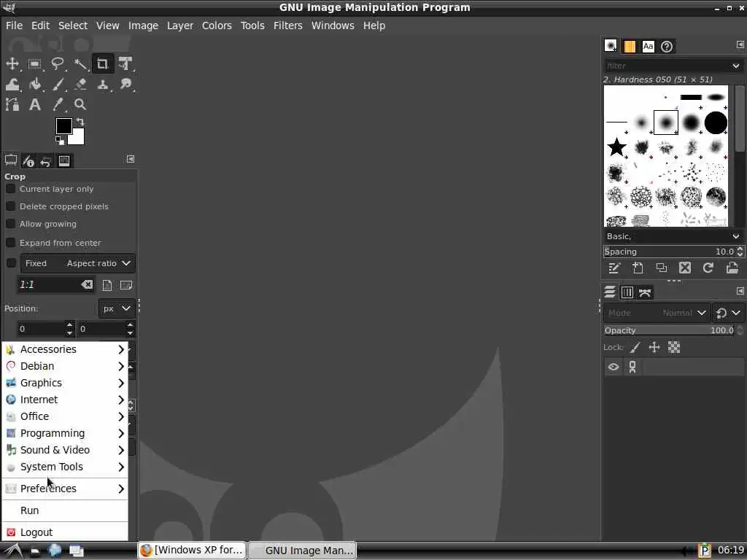Click Edit this brush icon
The image size is (747, 560).
(614, 268)
